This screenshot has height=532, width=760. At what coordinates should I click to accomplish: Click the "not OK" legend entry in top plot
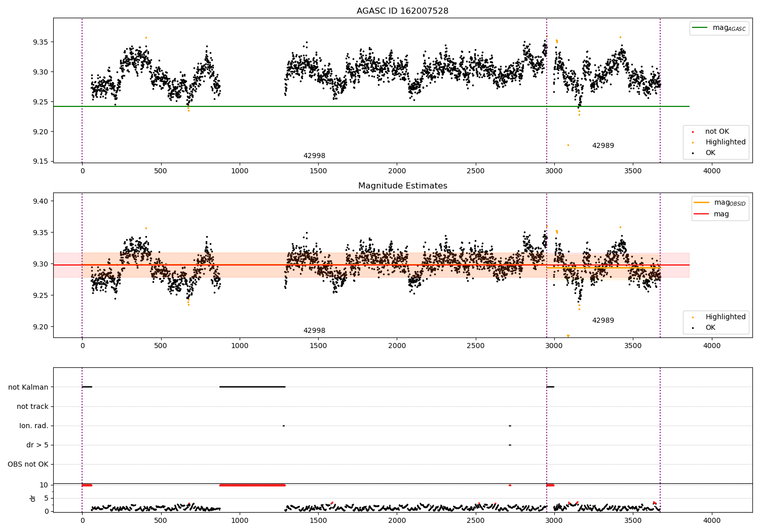(717, 131)
